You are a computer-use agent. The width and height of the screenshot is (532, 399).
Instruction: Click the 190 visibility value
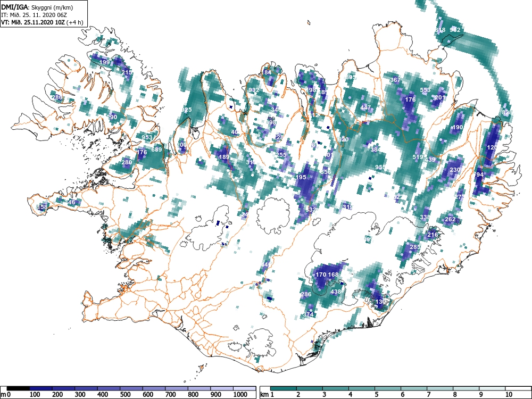pyautogui.click(x=458, y=127)
